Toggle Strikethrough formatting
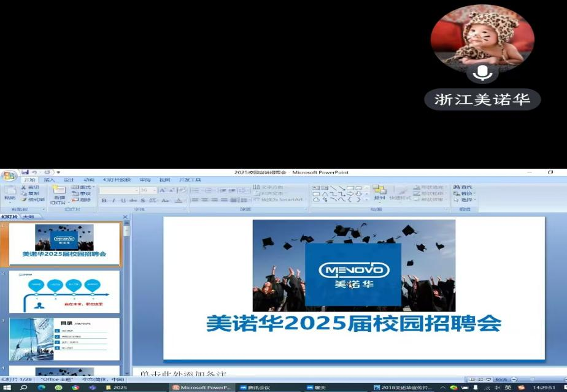Image resolution: width=567 pixels, height=392 pixels. tap(133, 201)
